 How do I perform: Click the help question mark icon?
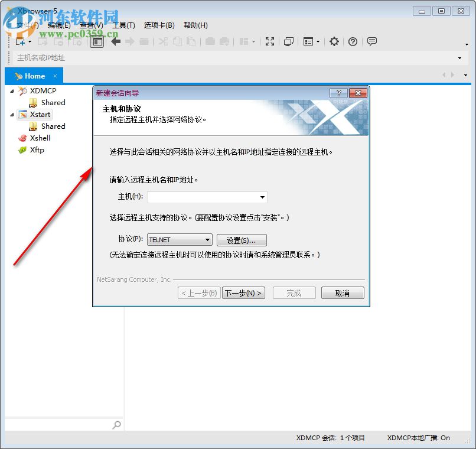coord(353,41)
